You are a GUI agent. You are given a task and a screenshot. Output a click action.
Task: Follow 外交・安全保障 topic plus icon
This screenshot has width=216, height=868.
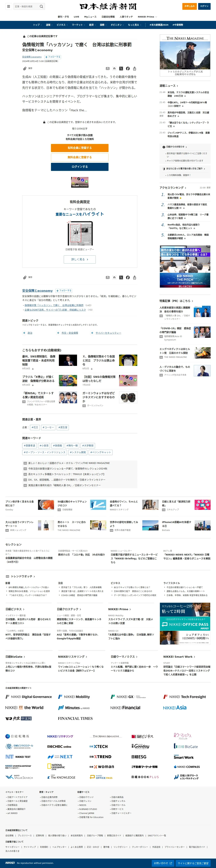click(58, 333)
